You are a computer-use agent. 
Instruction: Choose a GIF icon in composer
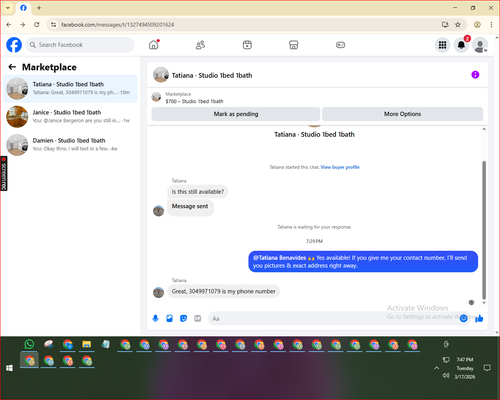(198, 318)
